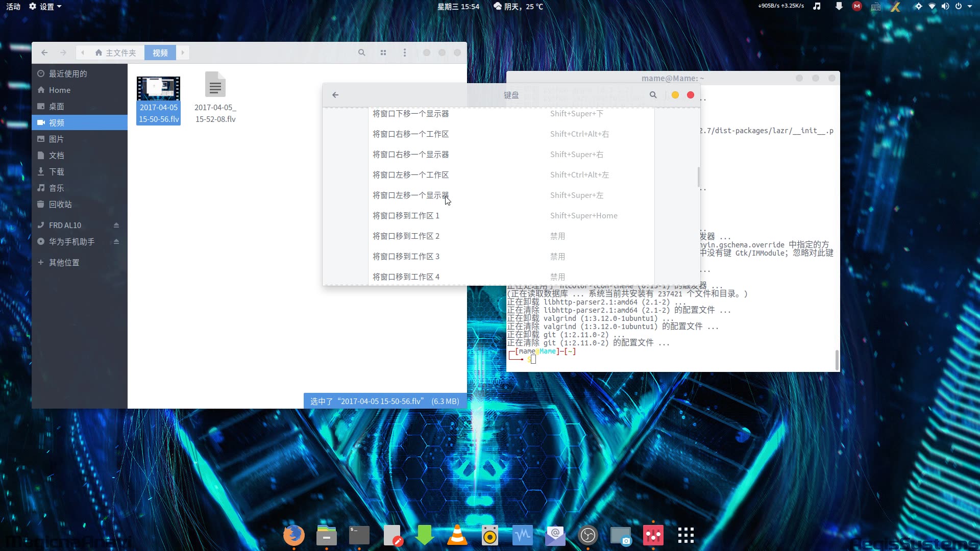Open Firefox from the dock
Screen dimensions: 980x551
(293, 535)
